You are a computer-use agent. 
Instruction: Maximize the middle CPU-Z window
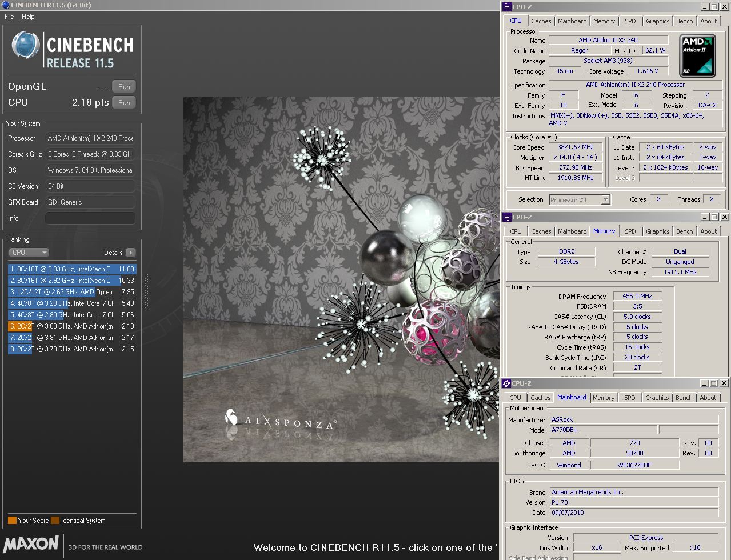pyautogui.click(x=714, y=217)
